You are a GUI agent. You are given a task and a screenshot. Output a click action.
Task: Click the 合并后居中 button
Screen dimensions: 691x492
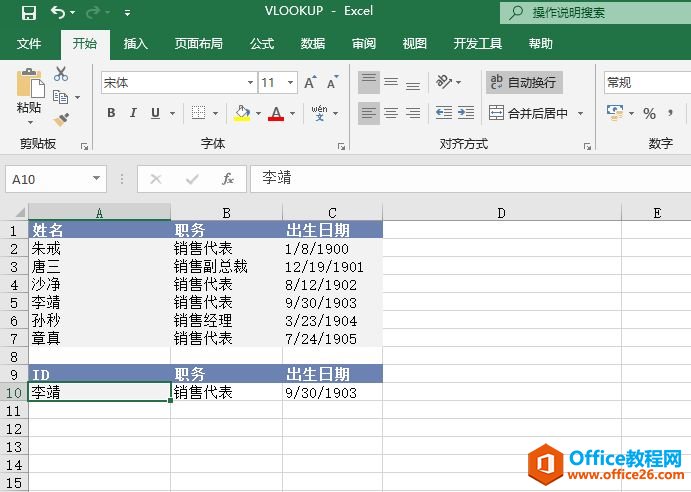pos(528,113)
